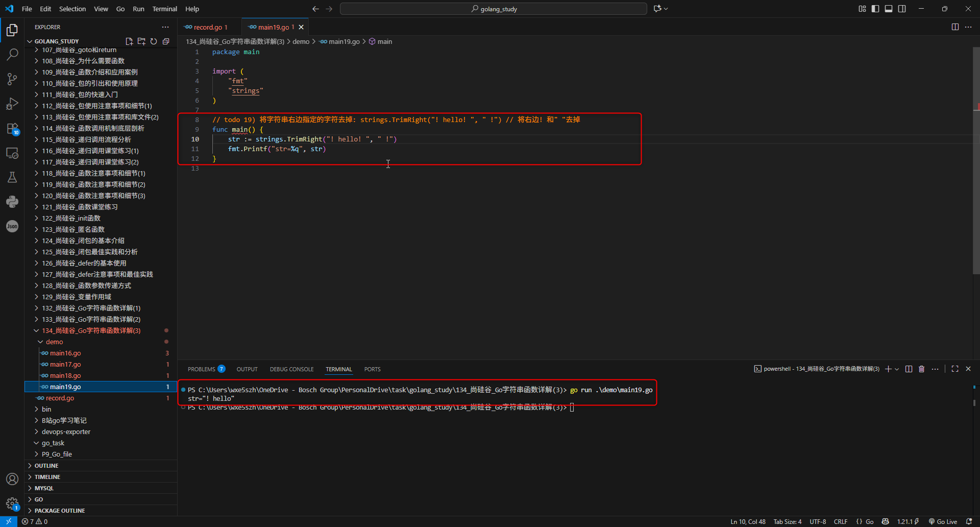Open the new terminal launch profile dropdown
This screenshot has height=527, width=980.
coord(897,369)
